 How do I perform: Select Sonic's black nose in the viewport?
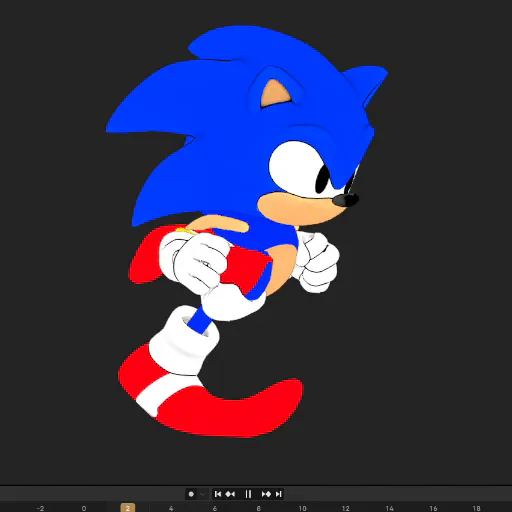coord(347,200)
